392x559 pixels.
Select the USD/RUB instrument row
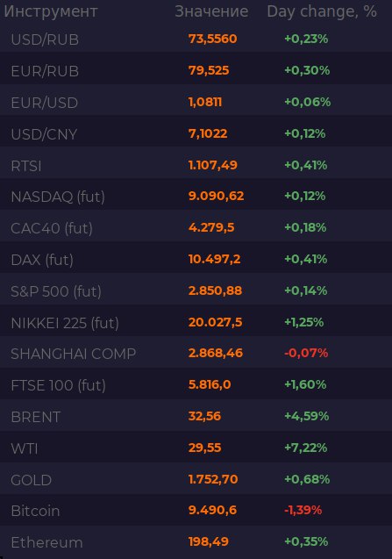tap(196, 39)
